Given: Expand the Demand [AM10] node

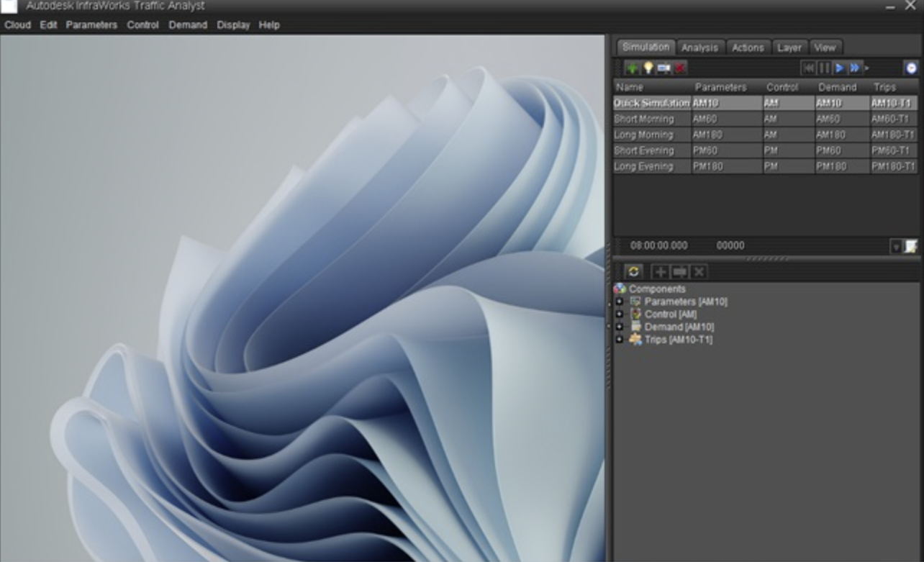Looking at the screenshot, I should (x=620, y=327).
